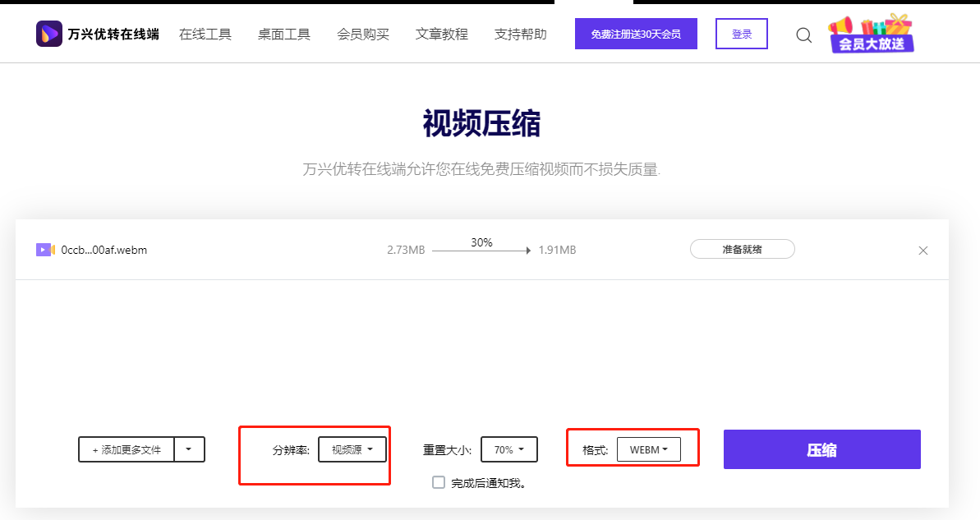Open the 会员购买 menu
The height and width of the screenshot is (520, 980).
362,34
